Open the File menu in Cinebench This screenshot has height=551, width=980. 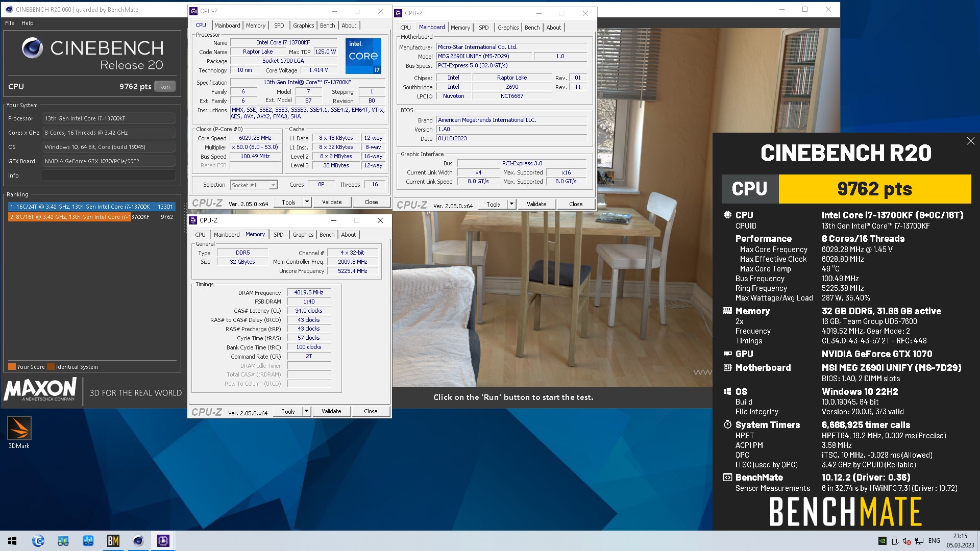10,23
